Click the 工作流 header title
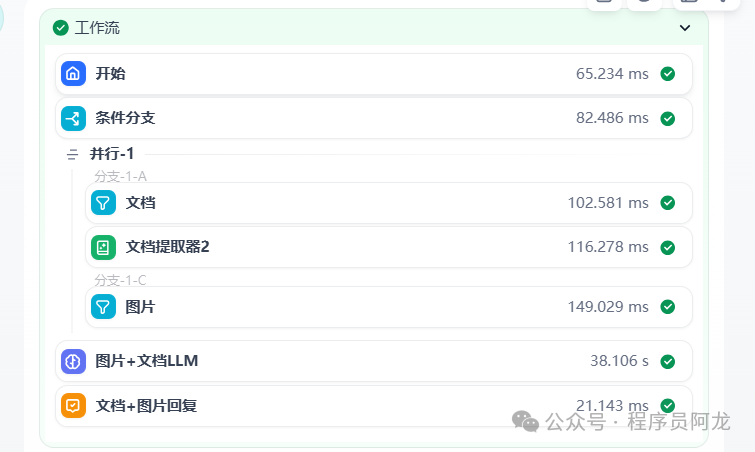Viewport: 755px width, 452px height. [97, 28]
